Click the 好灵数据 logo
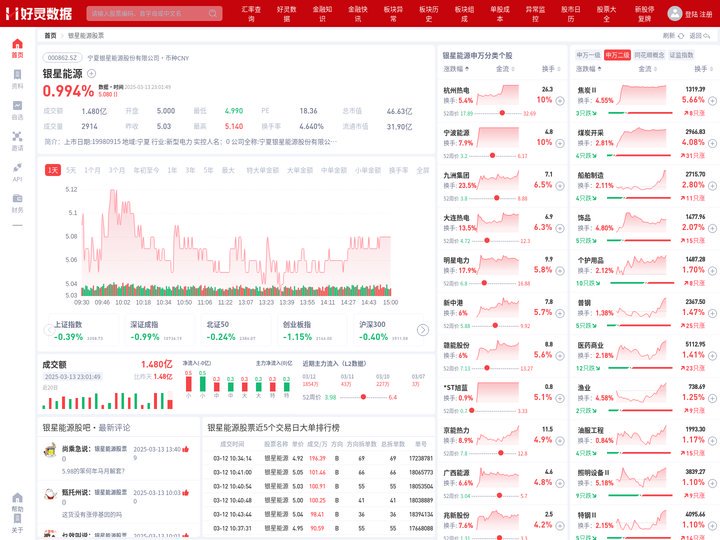The height and width of the screenshot is (540, 720). [39, 13]
